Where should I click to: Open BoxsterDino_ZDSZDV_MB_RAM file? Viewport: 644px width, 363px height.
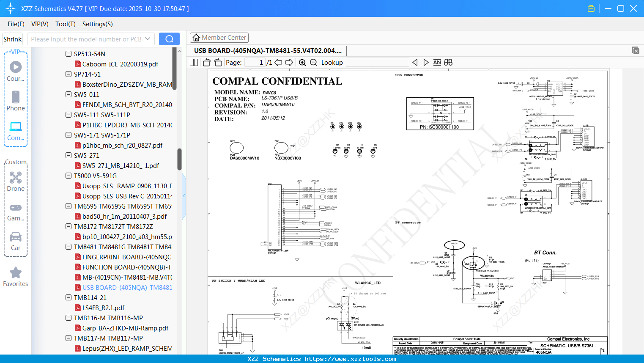[127, 84]
